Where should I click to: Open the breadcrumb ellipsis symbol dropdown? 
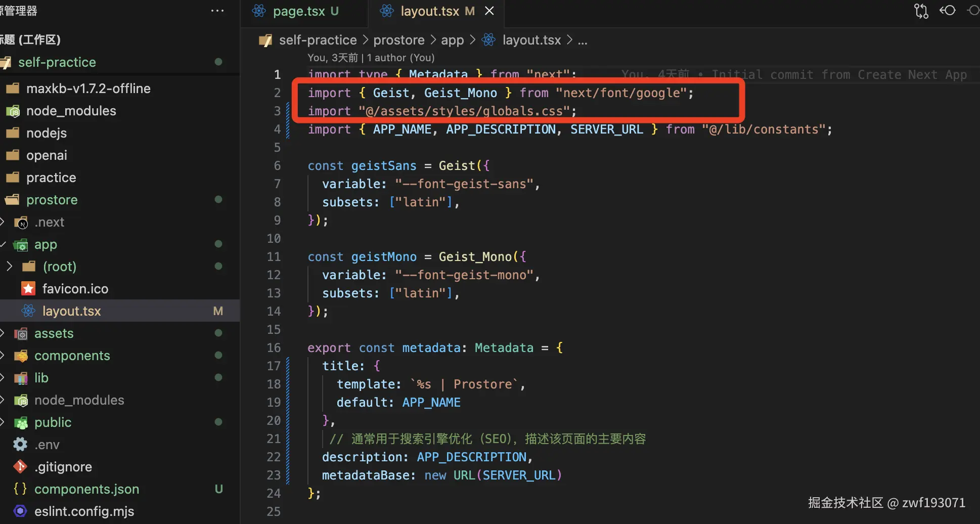pyautogui.click(x=583, y=40)
